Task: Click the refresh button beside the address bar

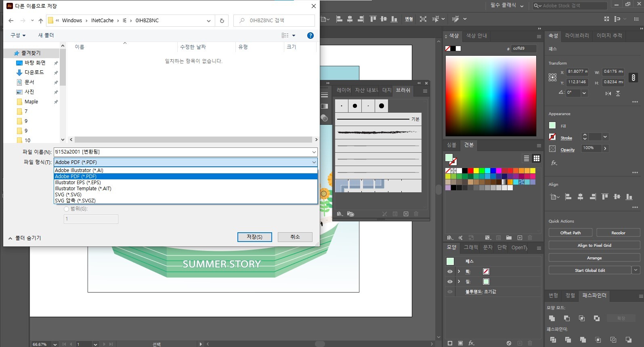Action: tap(222, 21)
